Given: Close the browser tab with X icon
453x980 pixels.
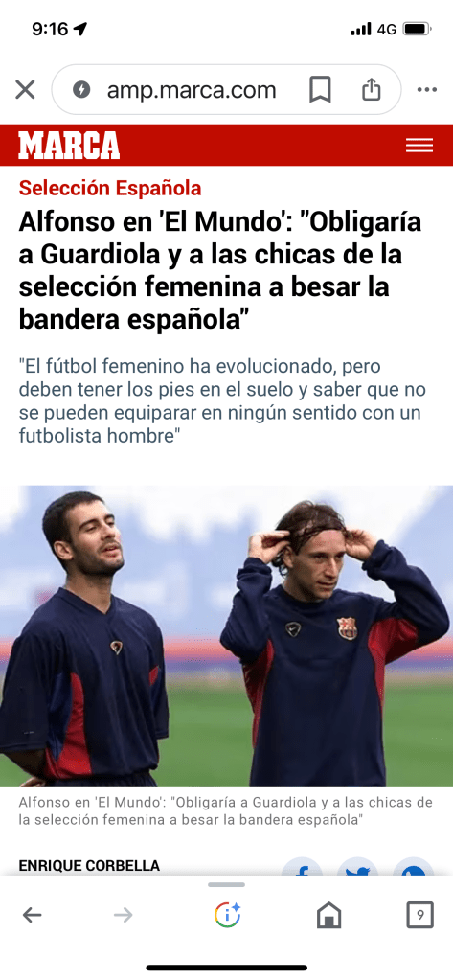Looking at the screenshot, I should point(25,90).
